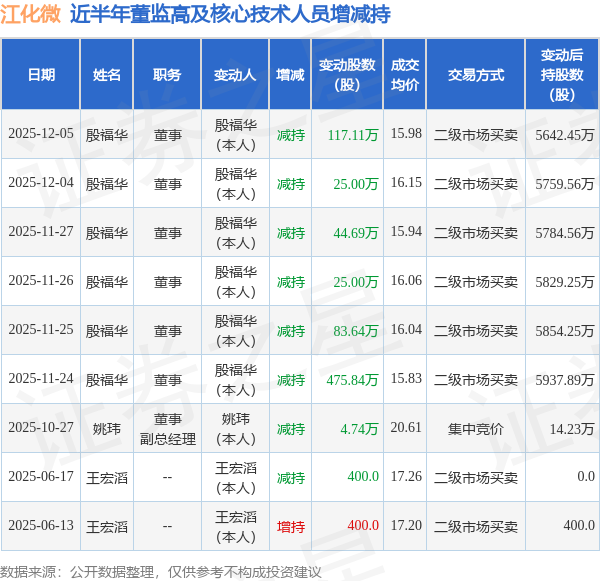
Task: Click the 数据来源 footer note
Action: (160, 572)
